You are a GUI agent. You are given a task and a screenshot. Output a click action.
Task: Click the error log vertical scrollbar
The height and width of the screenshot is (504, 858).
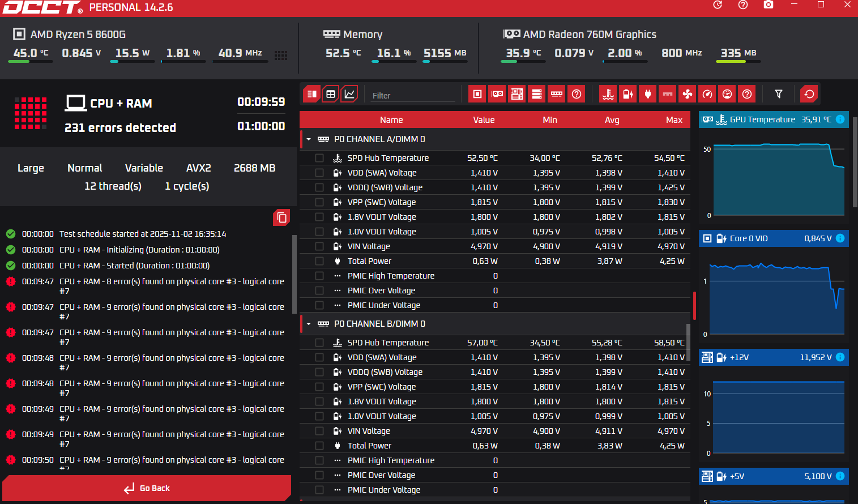(294, 274)
